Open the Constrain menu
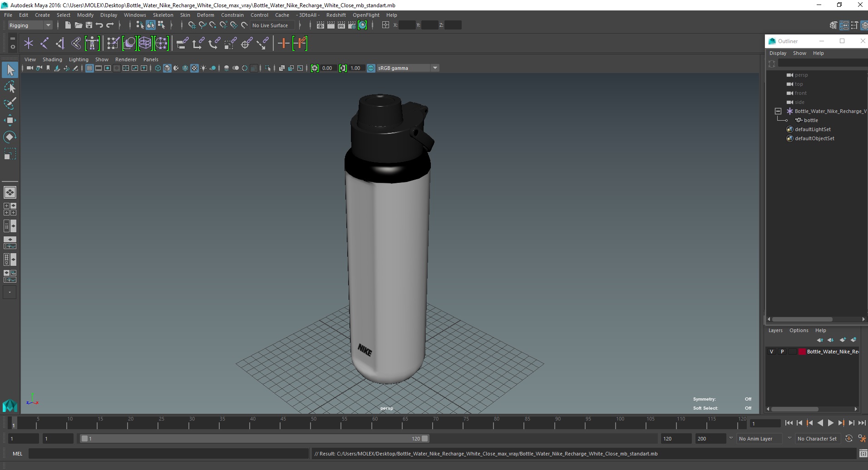Viewport: 868px width, 470px height. [232, 15]
